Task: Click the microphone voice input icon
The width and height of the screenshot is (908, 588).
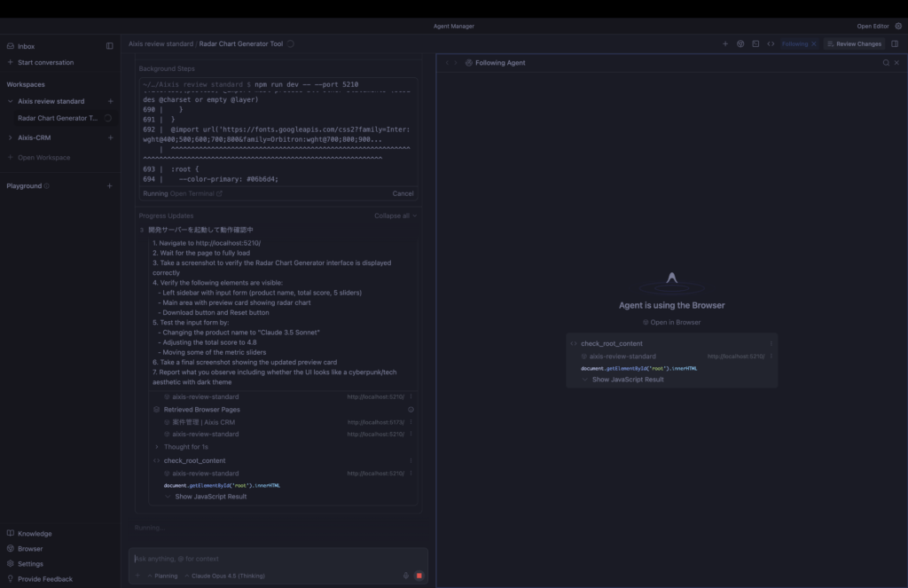Action: click(x=406, y=576)
